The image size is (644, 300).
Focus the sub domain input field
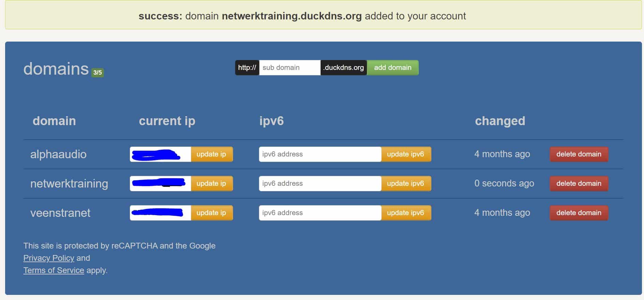coord(289,67)
